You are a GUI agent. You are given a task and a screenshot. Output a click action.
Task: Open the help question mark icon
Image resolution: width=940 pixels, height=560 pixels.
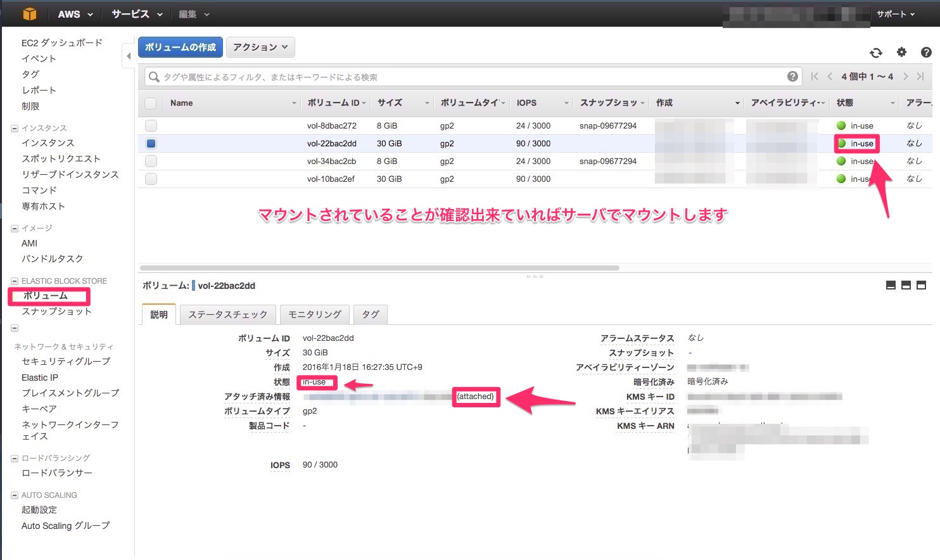tap(926, 53)
